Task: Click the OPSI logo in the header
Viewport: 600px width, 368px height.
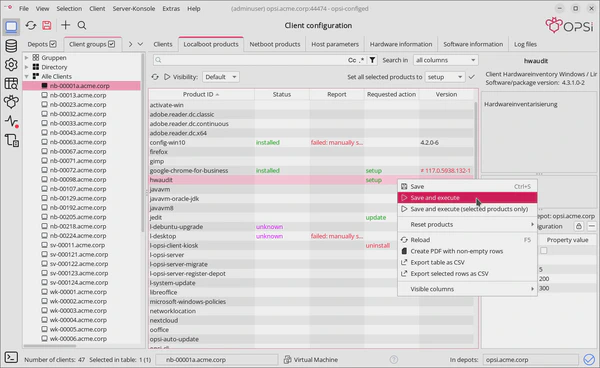Action: pos(569,26)
